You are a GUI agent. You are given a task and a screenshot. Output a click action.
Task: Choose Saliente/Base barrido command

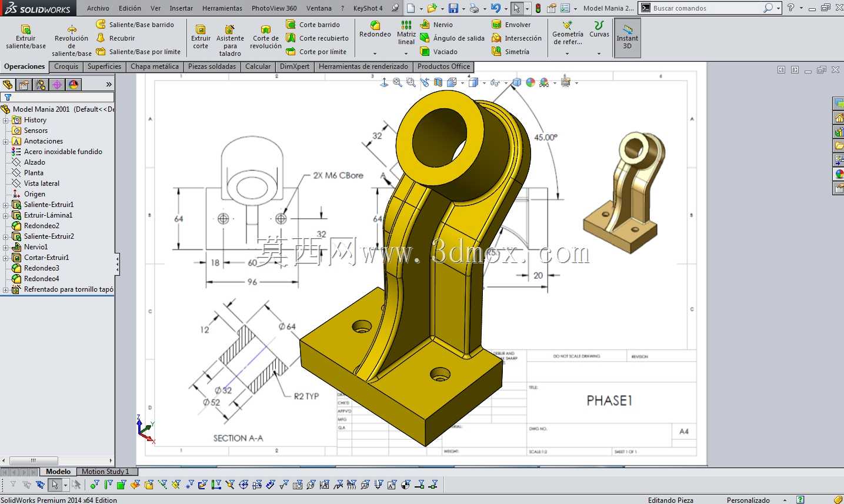pos(135,25)
